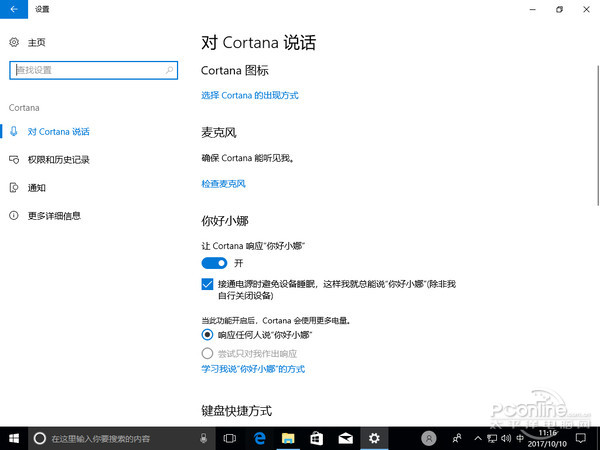600x450 pixels.
Task: Expand hidden tray icons chevron
Action: coord(478,439)
